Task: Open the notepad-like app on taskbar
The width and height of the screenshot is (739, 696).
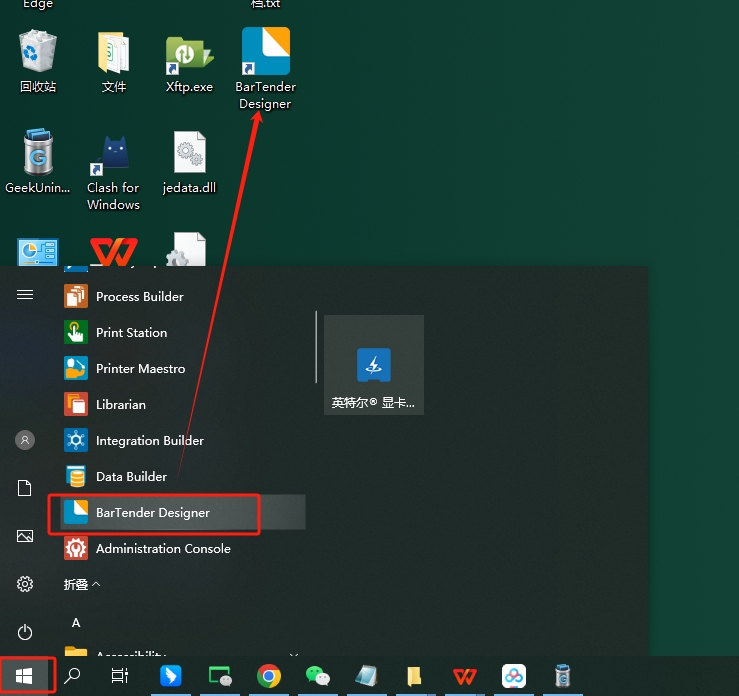Action: pos(367,676)
